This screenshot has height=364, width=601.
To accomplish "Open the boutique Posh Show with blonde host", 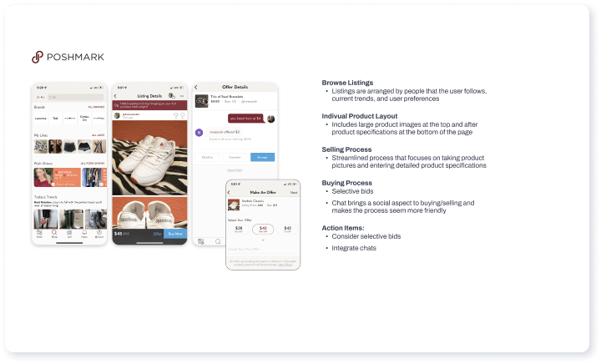I will [x=57, y=177].
